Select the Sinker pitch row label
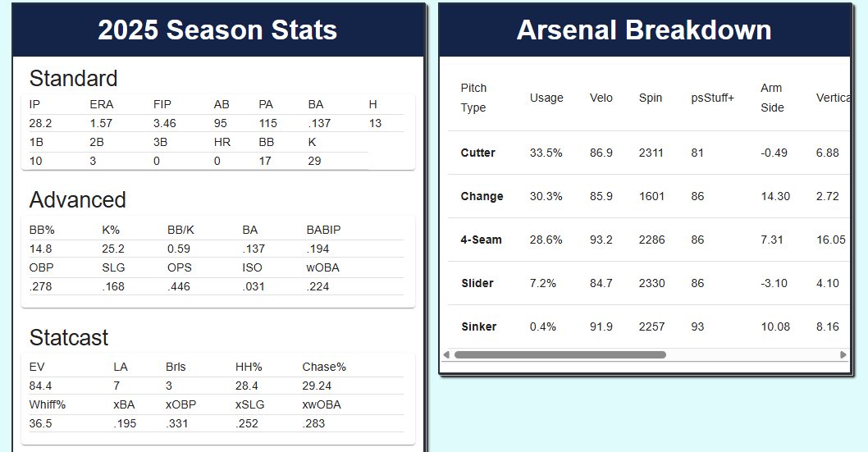Image resolution: width=868 pixels, height=452 pixels. 479,326
